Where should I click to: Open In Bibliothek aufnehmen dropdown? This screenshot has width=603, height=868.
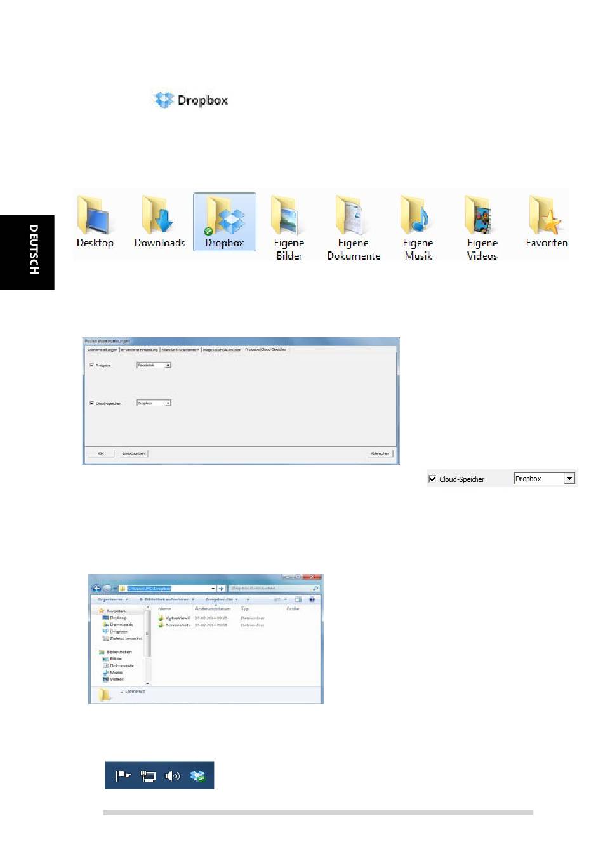(x=167, y=599)
